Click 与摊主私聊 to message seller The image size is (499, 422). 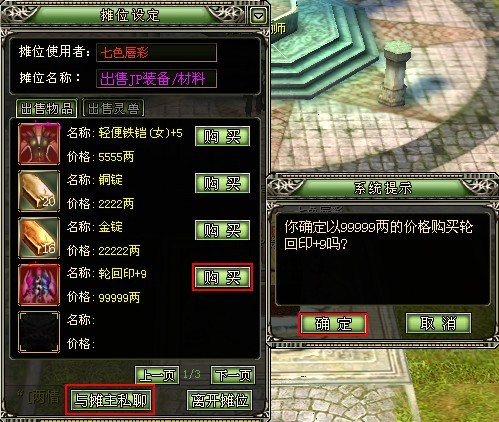(110, 400)
